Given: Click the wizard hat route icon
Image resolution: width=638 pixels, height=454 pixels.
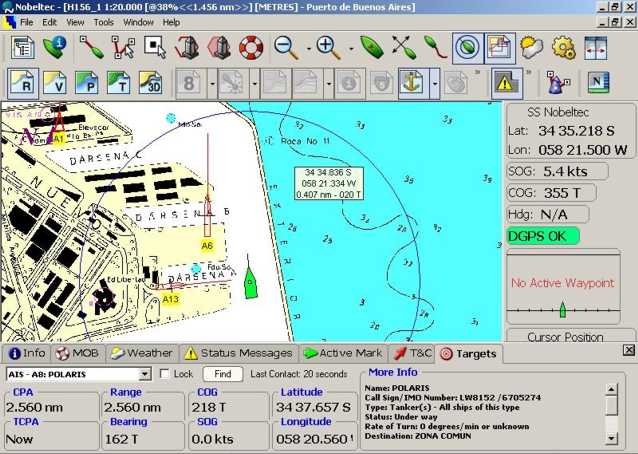Looking at the screenshot, I should pyautogui.click(x=558, y=83).
